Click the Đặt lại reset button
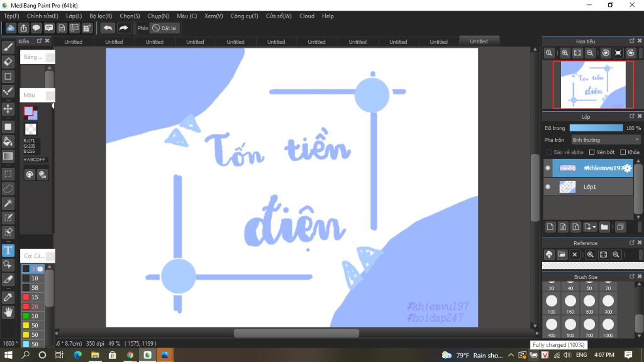Viewport: 644px width, 362px height. point(165,28)
